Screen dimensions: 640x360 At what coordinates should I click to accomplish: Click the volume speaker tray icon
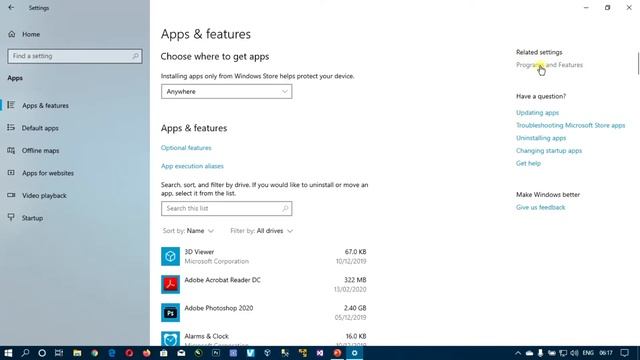574,353
